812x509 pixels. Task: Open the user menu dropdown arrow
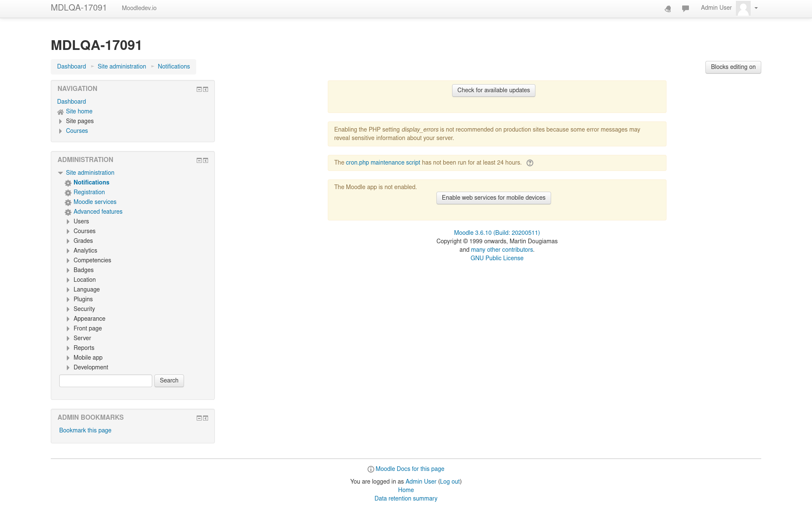tap(756, 8)
